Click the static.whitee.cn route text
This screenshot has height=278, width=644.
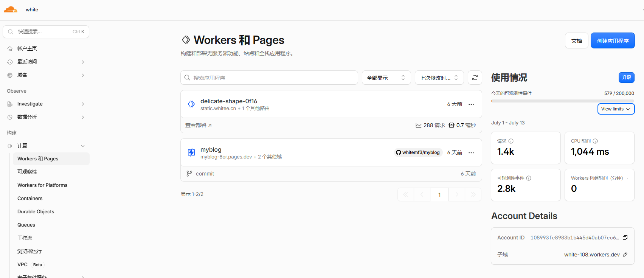(218, 109)
